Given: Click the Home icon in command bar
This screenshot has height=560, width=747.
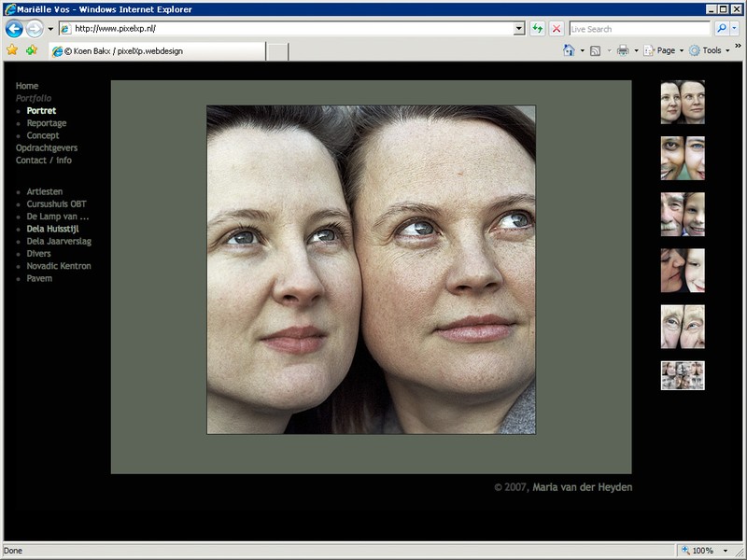Looking at the screenshot, I should point(569,50).
